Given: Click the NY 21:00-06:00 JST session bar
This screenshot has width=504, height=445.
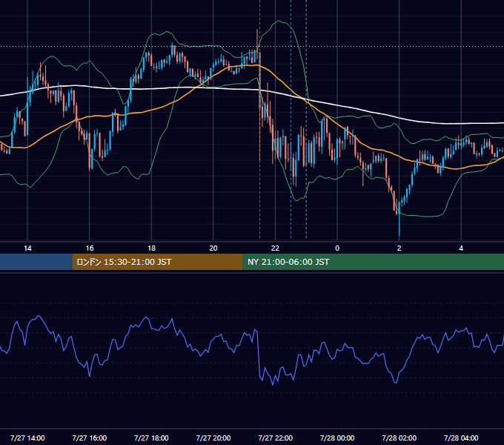Looking at the screenshot, I should pos(373,262).
